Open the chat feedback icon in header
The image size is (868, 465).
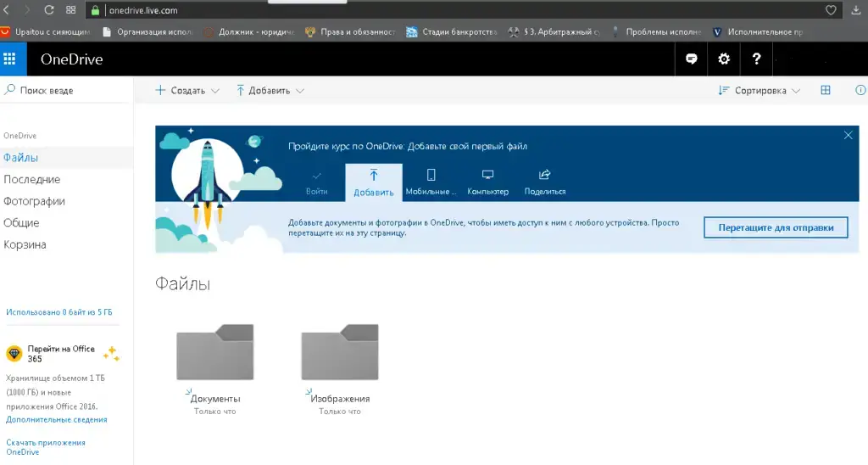[692, 59]
